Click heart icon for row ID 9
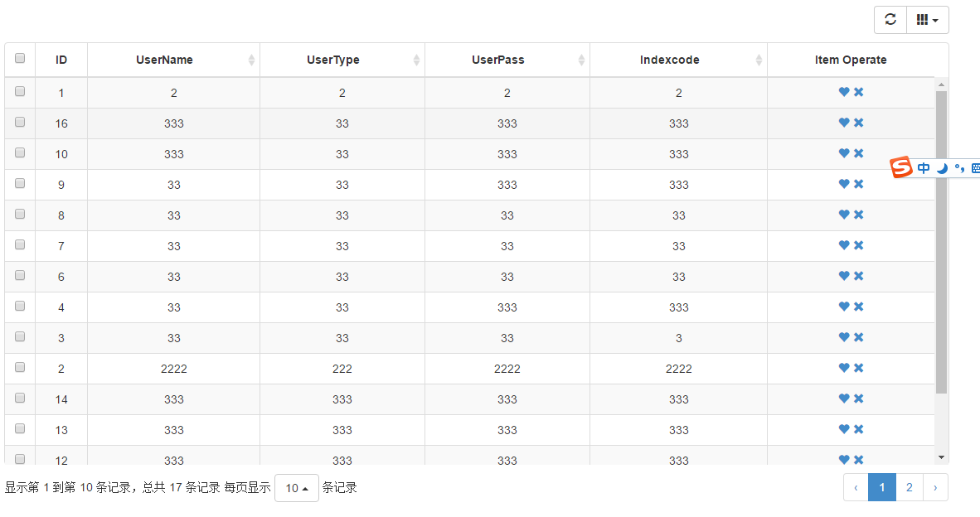Viewport: 980px width, 517px height. (x=844, y=184)
